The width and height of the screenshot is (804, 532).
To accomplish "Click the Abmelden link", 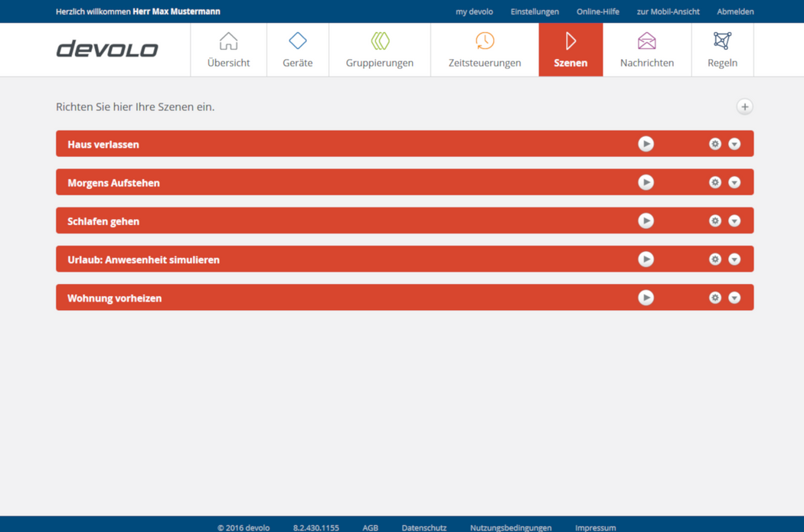I will [x=735, y=11].
